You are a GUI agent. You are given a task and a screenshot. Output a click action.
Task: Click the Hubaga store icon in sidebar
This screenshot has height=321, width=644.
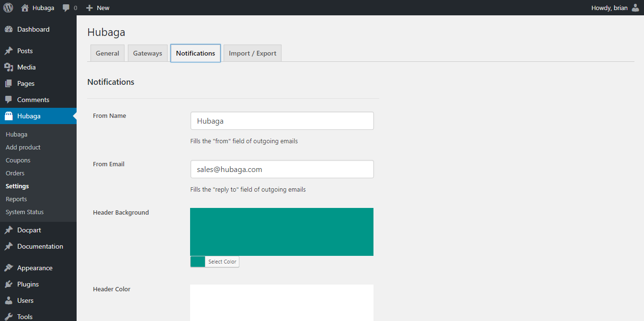point(9,116)
